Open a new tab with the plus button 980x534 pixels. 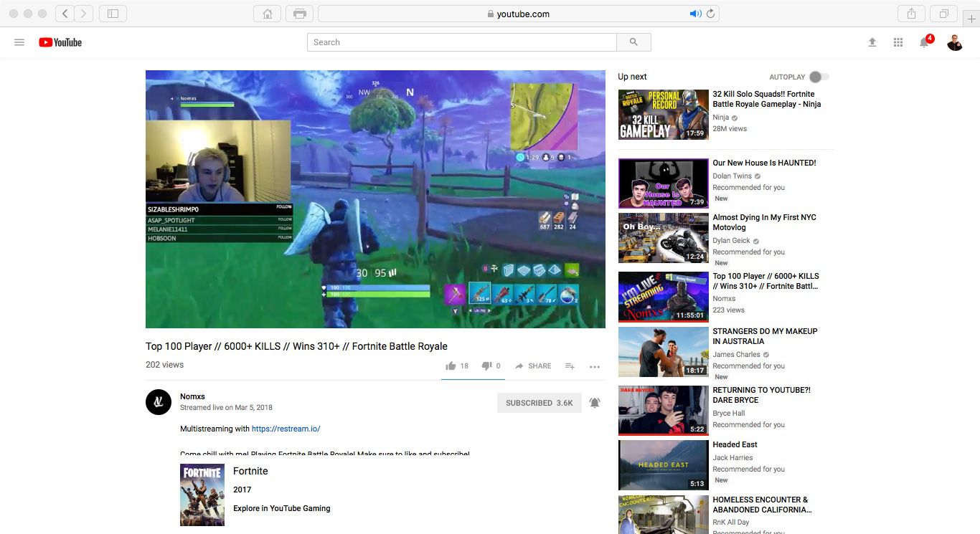pyautogui.click(x=971, y=18)
